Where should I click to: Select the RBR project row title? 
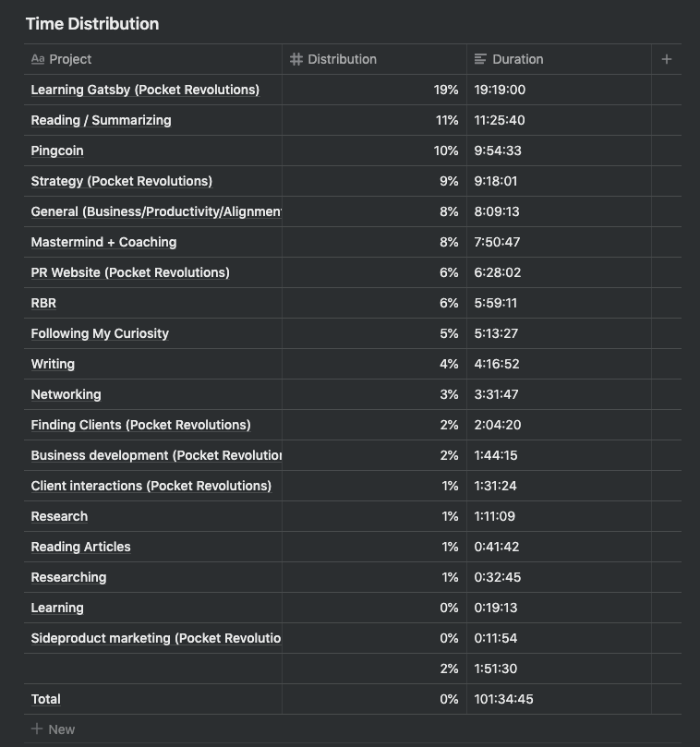(43, 303)
